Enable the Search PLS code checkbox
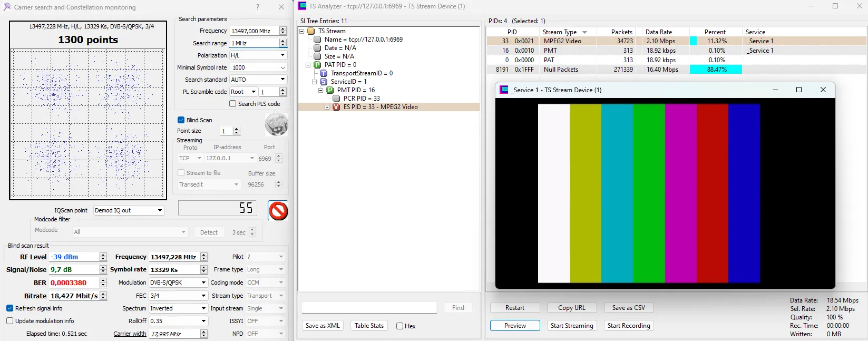This screenshot has height=341, width=868. [233, 104]
